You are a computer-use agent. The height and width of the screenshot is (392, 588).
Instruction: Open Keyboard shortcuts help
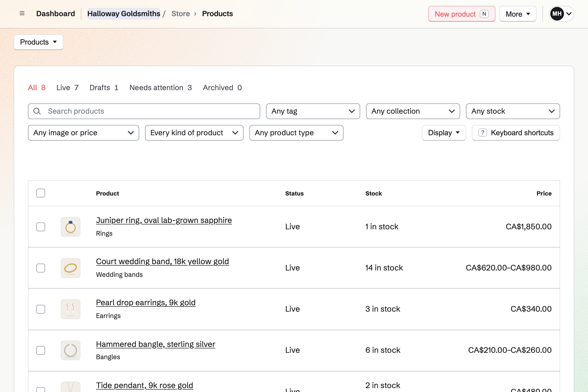click(x=516, y=133)
